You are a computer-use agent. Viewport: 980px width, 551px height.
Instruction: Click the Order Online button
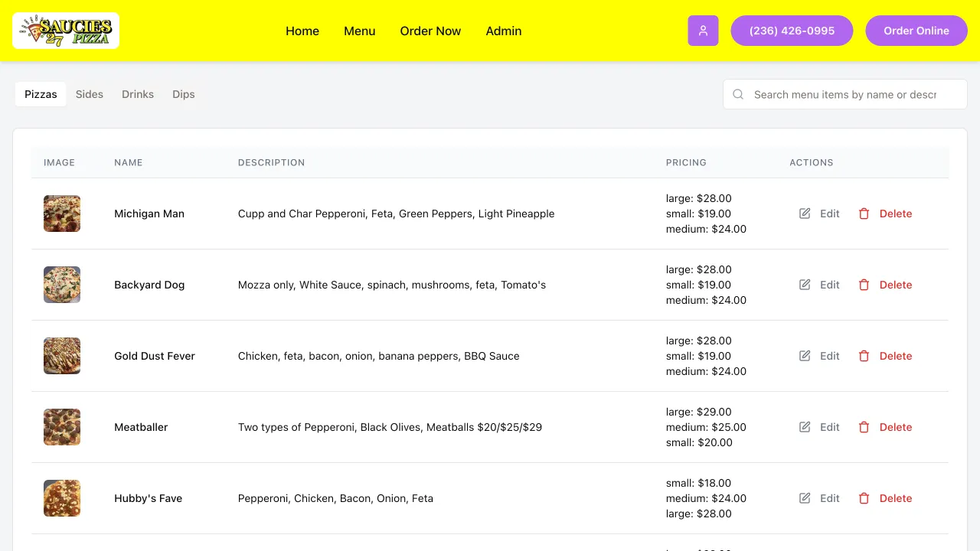pyautogui.click(x=916, y=31)
